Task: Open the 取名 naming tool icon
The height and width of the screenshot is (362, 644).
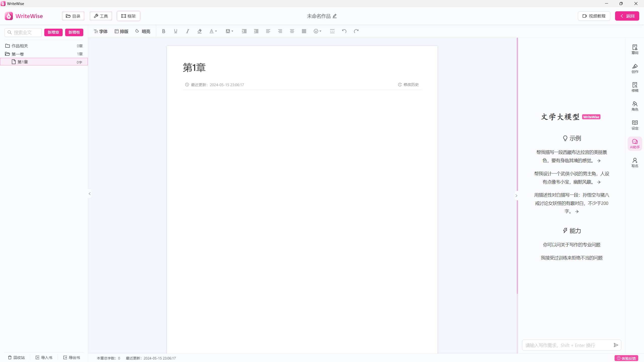Action: (x=635, y=162)
